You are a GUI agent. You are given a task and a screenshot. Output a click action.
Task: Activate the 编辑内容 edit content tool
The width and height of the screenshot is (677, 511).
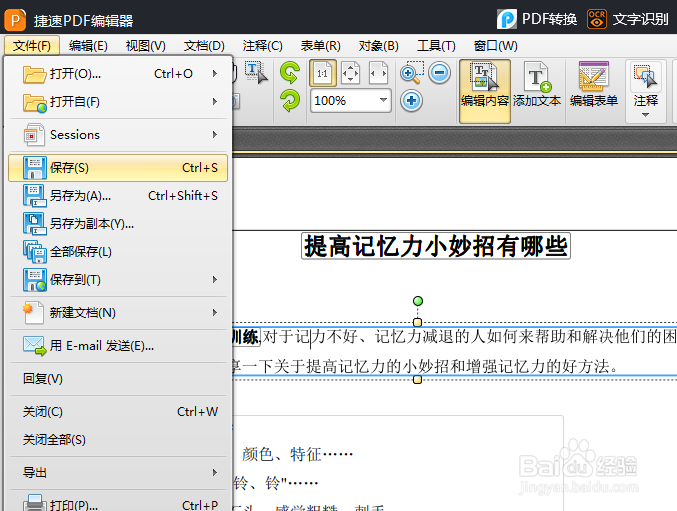[x=485, y=91]
